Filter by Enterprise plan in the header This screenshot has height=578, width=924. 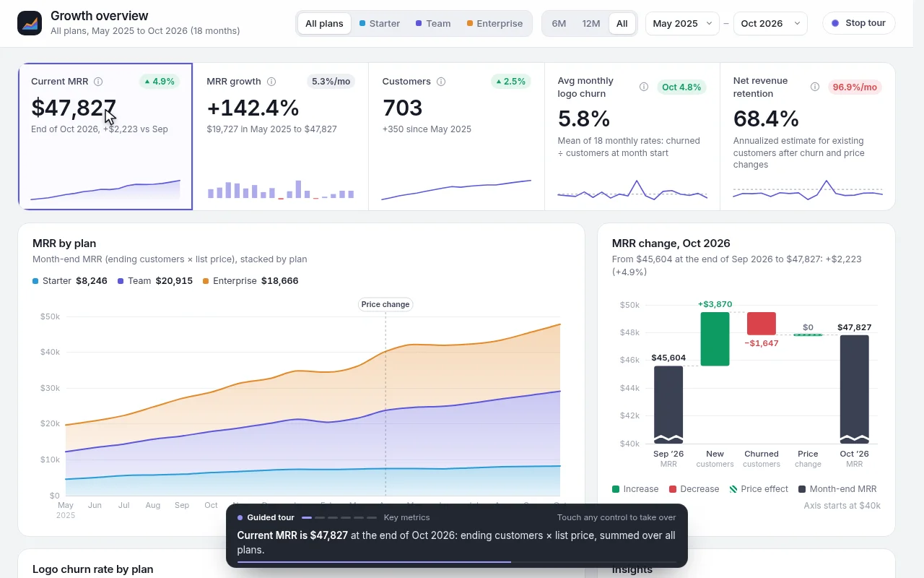pyautogui.click(x=494, y=23)
